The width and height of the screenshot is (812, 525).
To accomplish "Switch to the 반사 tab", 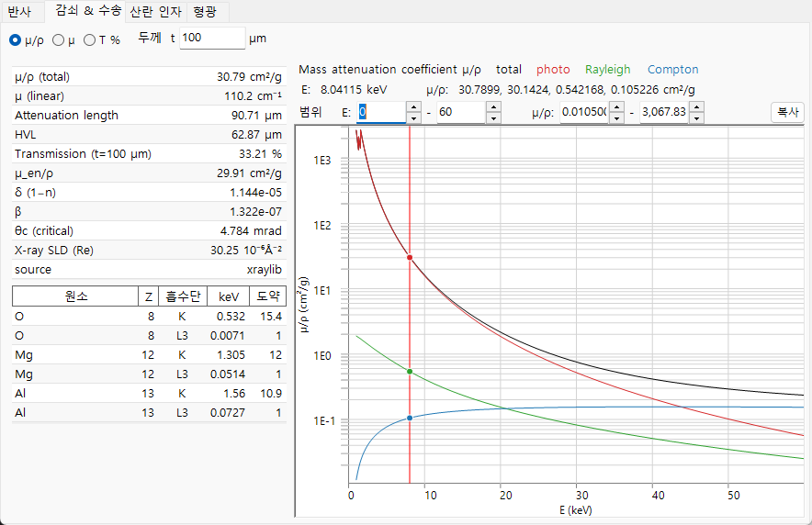I will coord(21,11).
